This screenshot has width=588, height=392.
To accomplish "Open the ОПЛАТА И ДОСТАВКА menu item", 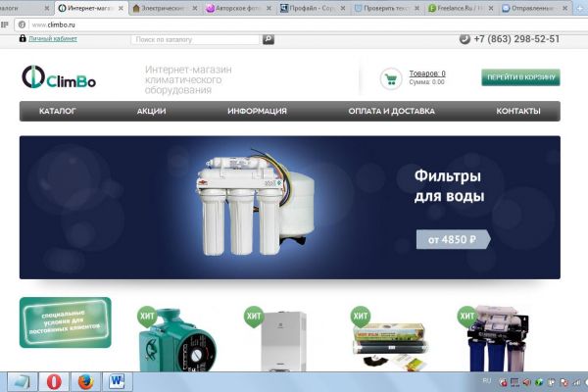I will 391,111.
